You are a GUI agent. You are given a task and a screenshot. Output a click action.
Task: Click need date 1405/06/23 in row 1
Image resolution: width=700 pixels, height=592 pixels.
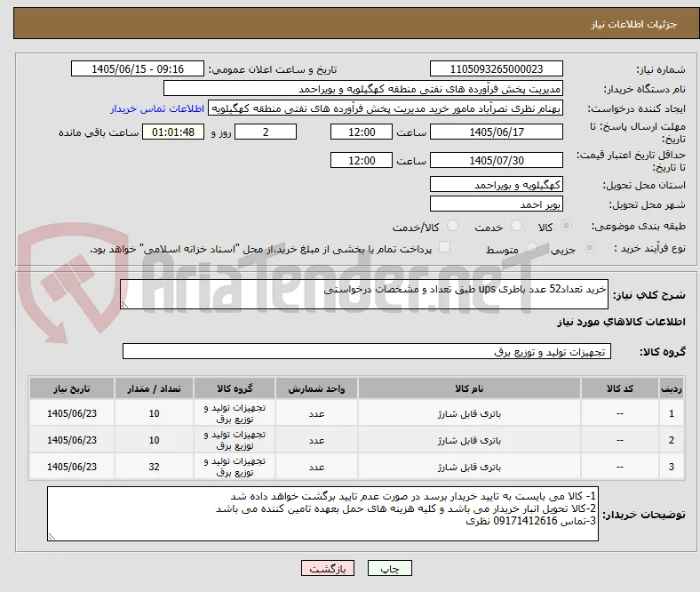click(72, 413)
